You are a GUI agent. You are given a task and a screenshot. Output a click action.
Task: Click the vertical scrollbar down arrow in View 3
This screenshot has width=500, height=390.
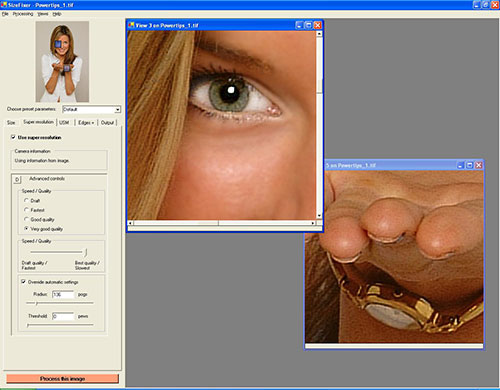(319, 216)
